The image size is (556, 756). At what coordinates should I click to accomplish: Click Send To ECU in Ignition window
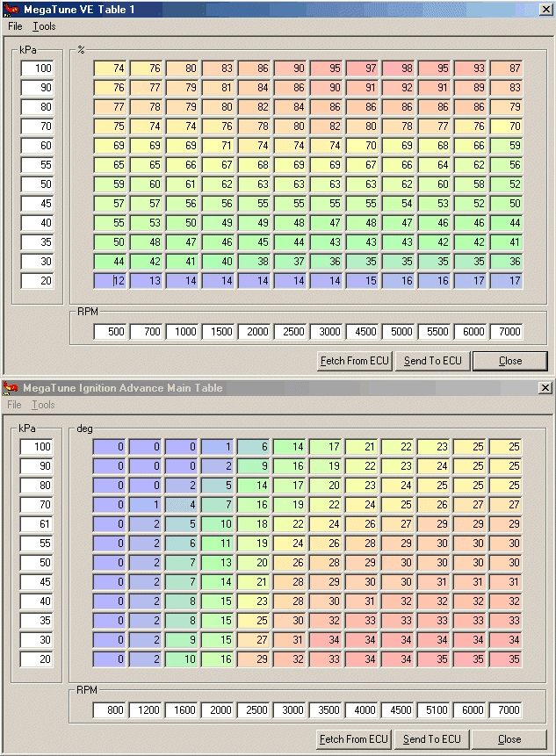431,739
